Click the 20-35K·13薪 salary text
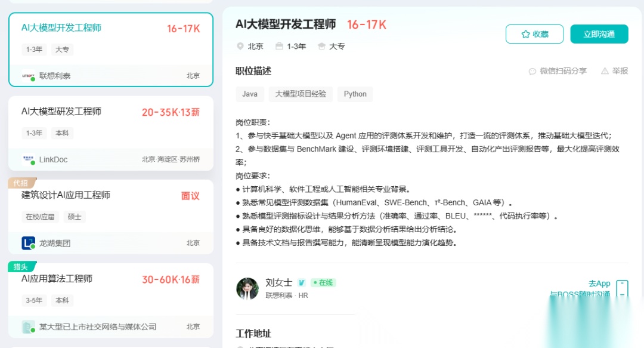Screen dimensions: 644x348 click(171, 112)
